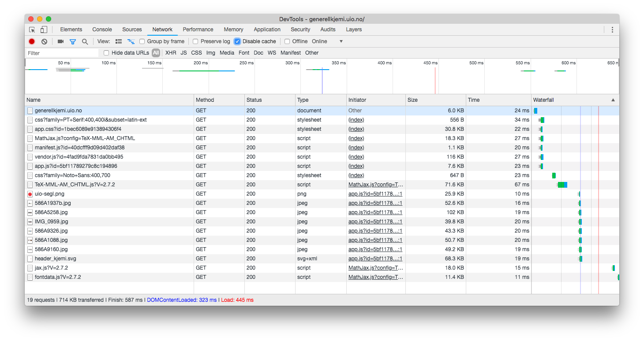Click file icon beside manifest.js row
The width and height of the screenshot is (644, 341).
tap(30, 148)
